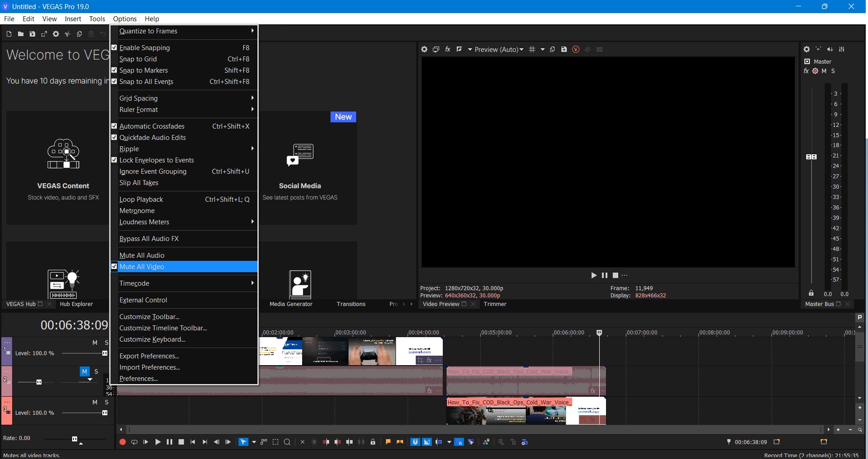Viewport: 868px width, 459px height.
Task: Save project using the floppy disk icon
Action: (32, 34)
